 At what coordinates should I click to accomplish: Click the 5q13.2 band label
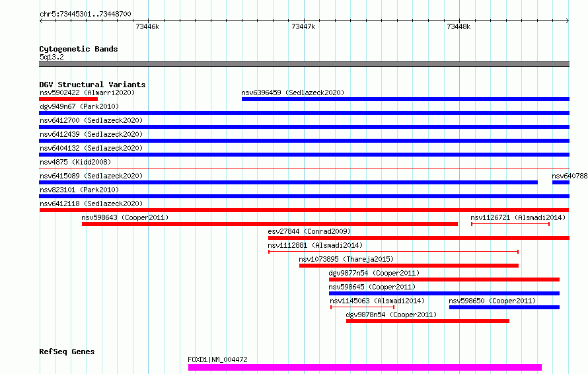[52, 57]
